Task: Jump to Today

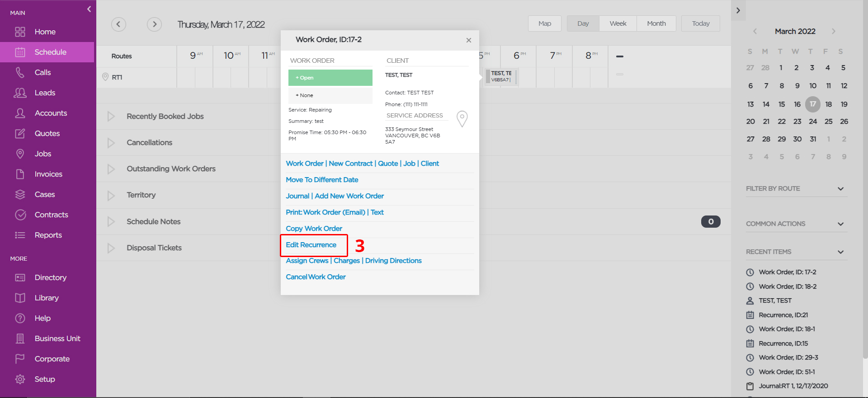Action: click(x=701, y=23)
